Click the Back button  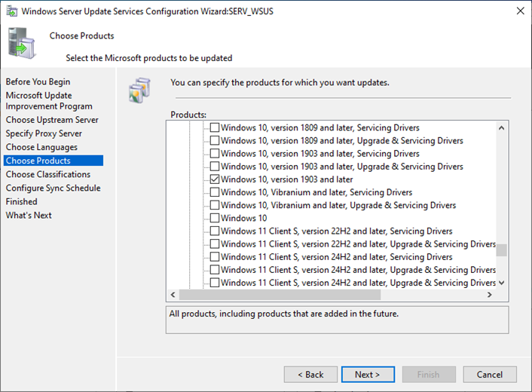(310, 375)
